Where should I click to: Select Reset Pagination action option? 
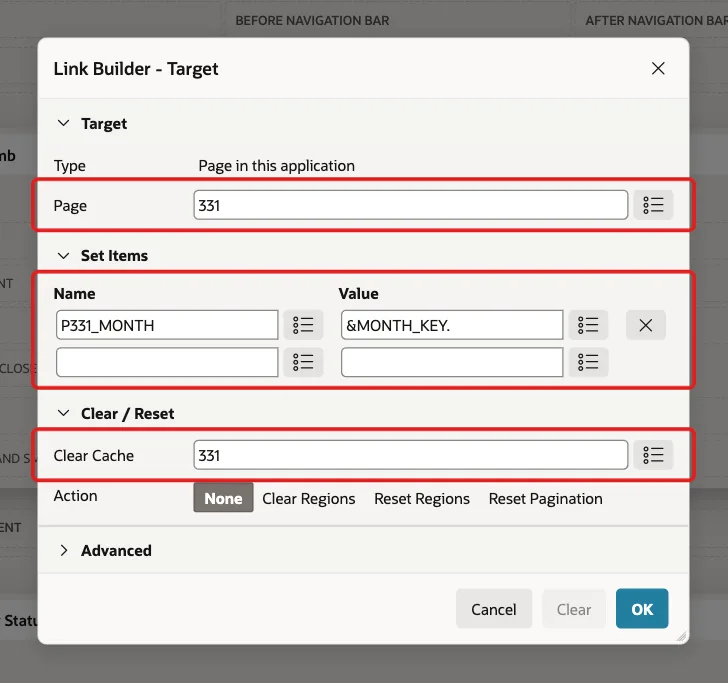[x=546, y=498]
